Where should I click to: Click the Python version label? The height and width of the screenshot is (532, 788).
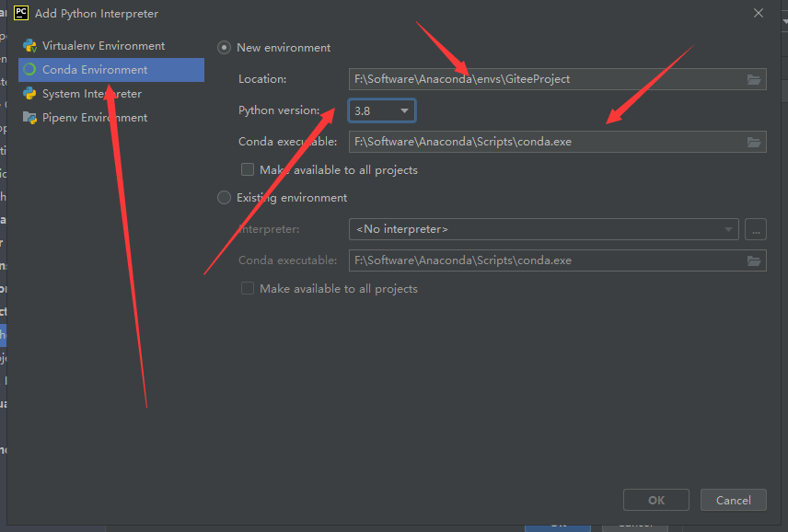tap(279, 110)
